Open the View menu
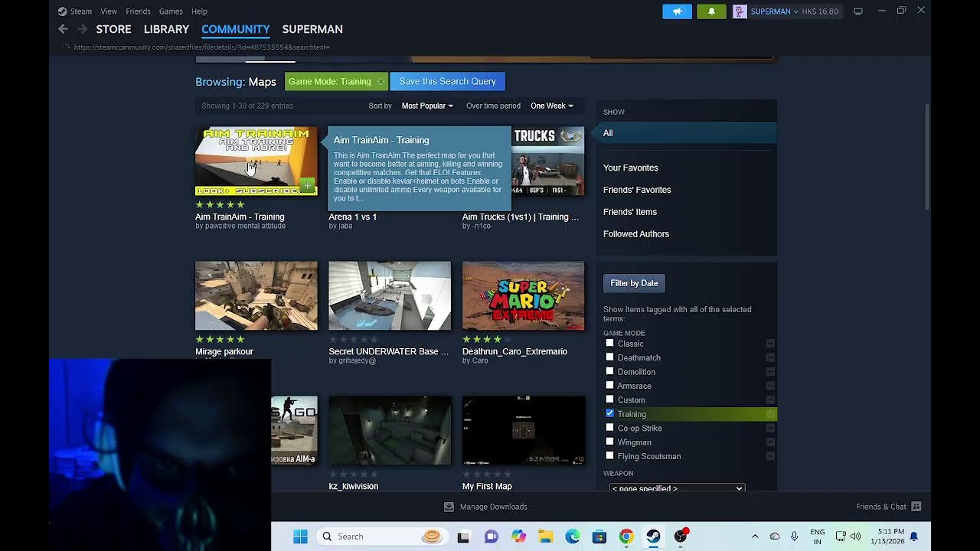Screen dimensions: 980x551 pyautogui.click(x=109, y=11)
